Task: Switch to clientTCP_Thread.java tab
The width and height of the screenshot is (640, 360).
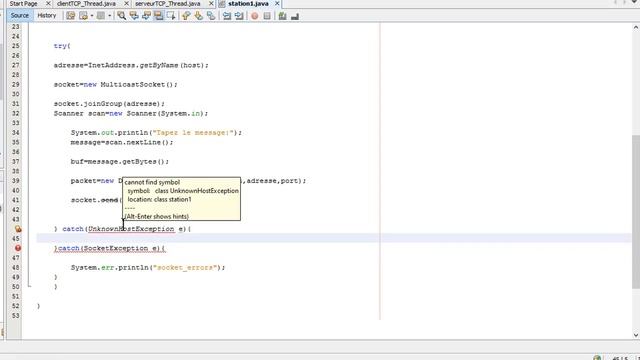Action: coord(86,3)
